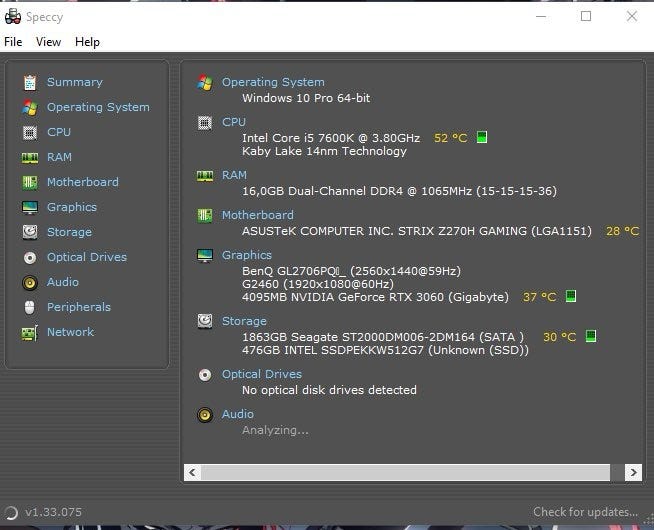The width and height of the screenshot is (654, 530).
Task: Click the CPU chip icon in sidebar
Action: click(30, 132)
